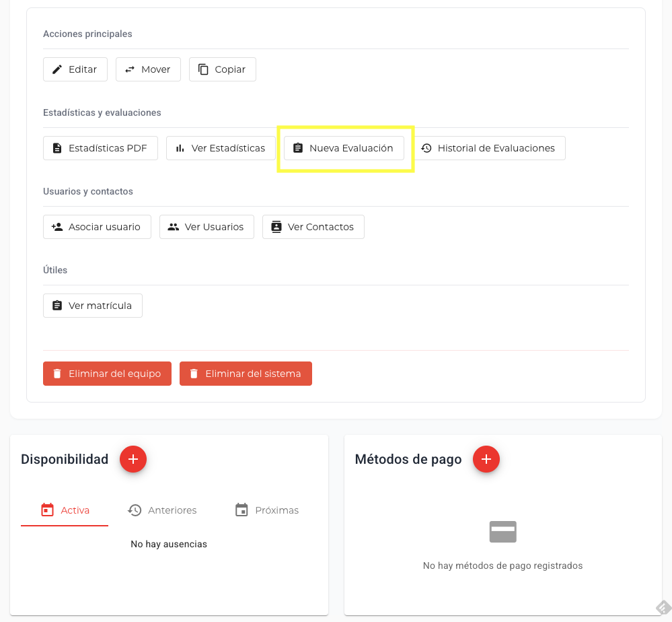The height and width of the screenshot is (622, 672).
Task: Click the red plus icon beside Disponibilidad
Action: (x=133, y=459)
